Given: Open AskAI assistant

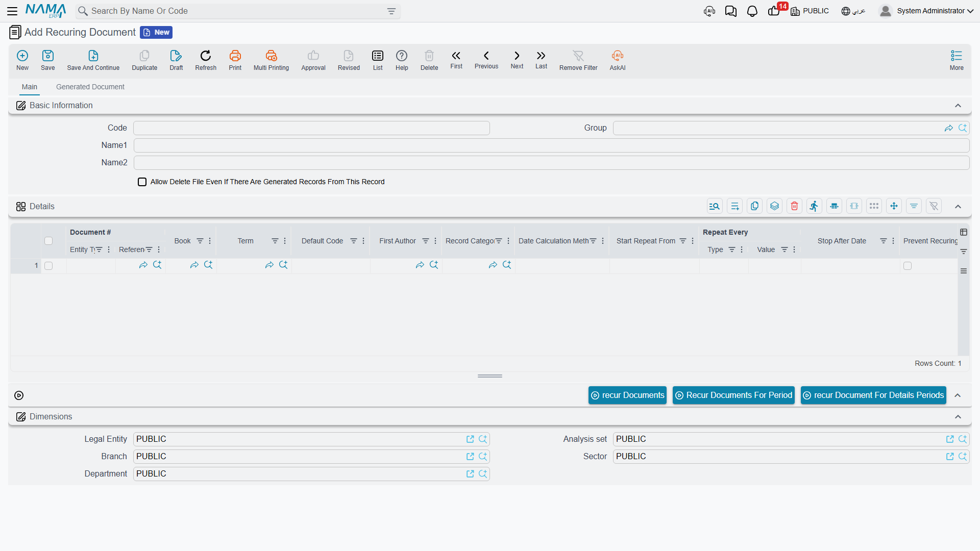Looking at the screenshot, I should [x=618, y=60].
